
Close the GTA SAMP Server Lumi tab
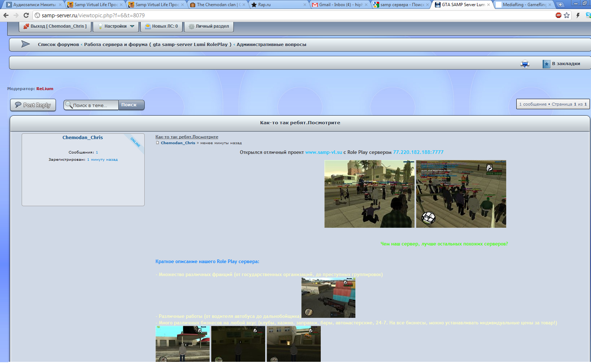coord(489,5)
